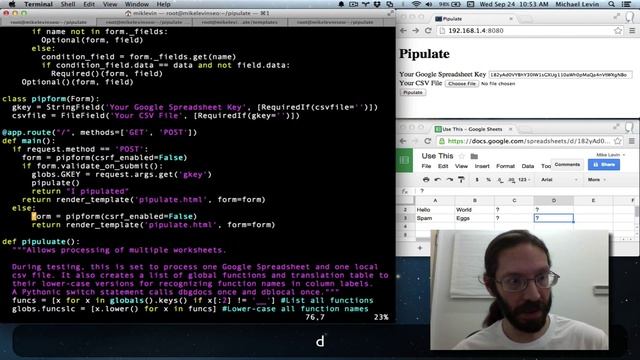
Task: Click the date and time in menu bar
Action: [x=513, y=4]
